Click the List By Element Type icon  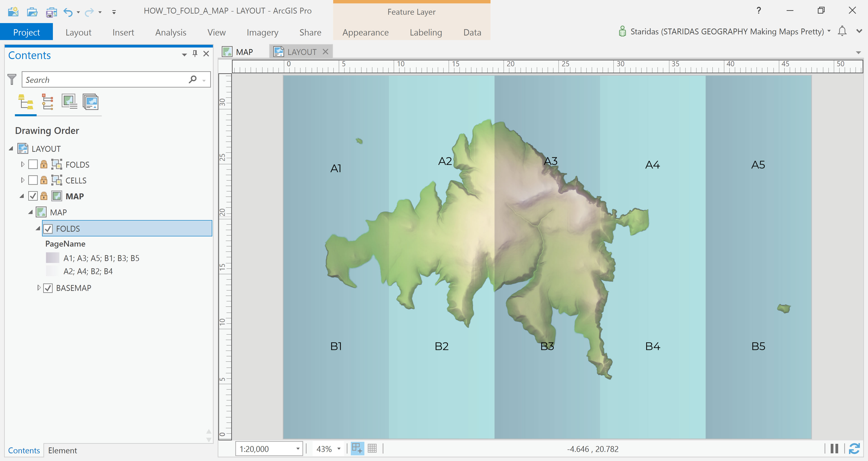click(47, 102)
